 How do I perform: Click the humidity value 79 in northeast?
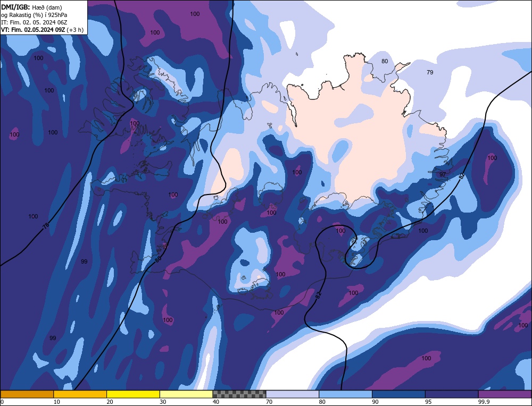coord(430,72)
